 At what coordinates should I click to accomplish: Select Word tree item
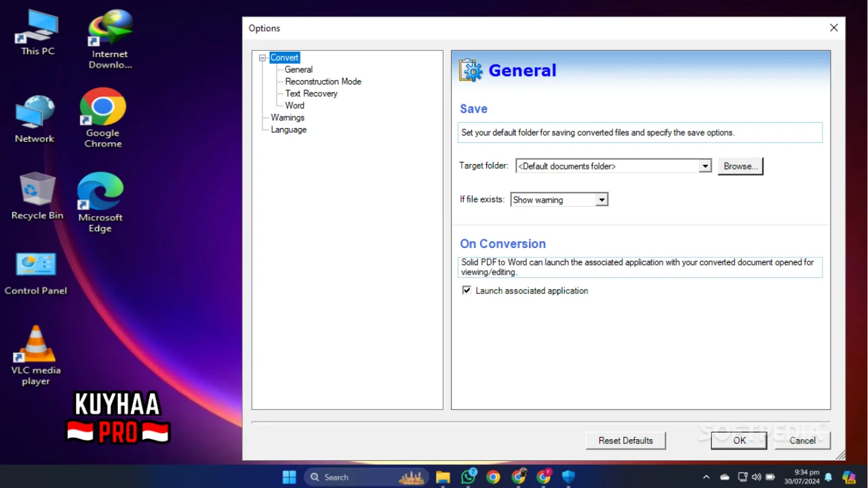click(x=295, y=106)
